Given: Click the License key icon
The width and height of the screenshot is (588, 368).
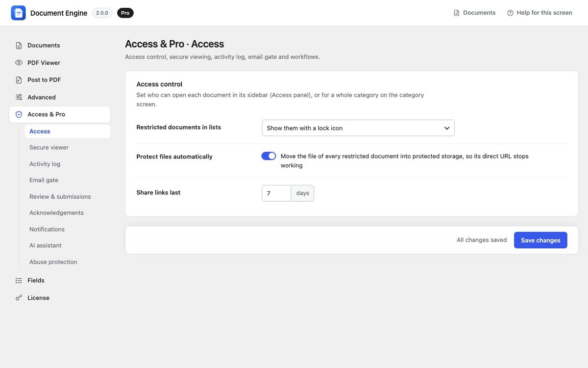Looking at the screenshot, I should [x=19, y=298].
